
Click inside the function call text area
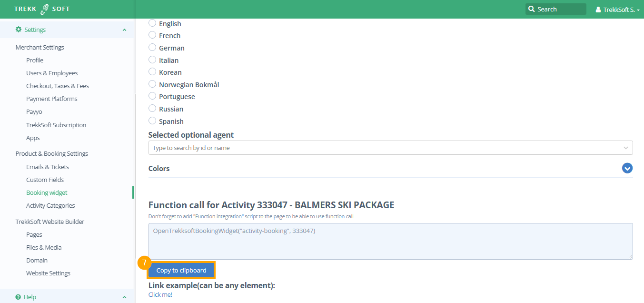click(390, 241)
